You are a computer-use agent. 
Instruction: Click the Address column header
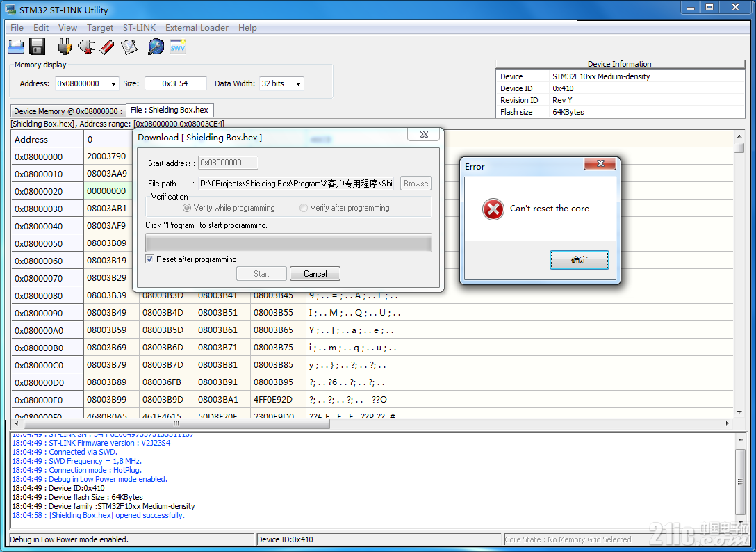[x=47, y=140]
